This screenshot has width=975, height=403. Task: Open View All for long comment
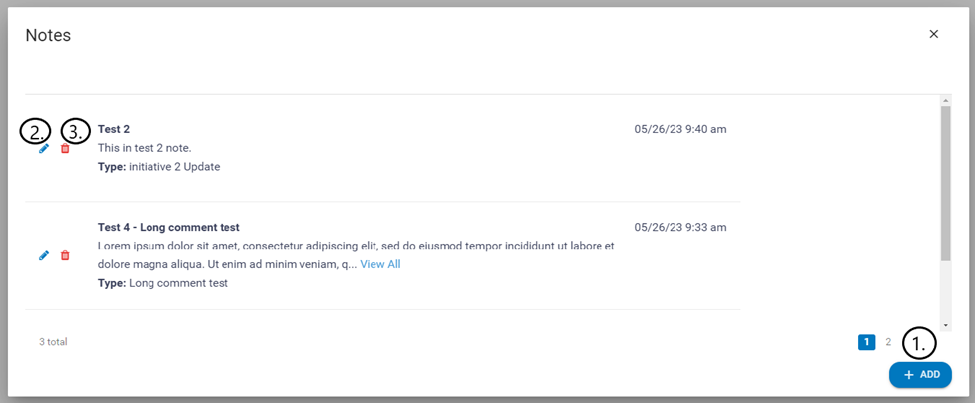tap(380, 264)
